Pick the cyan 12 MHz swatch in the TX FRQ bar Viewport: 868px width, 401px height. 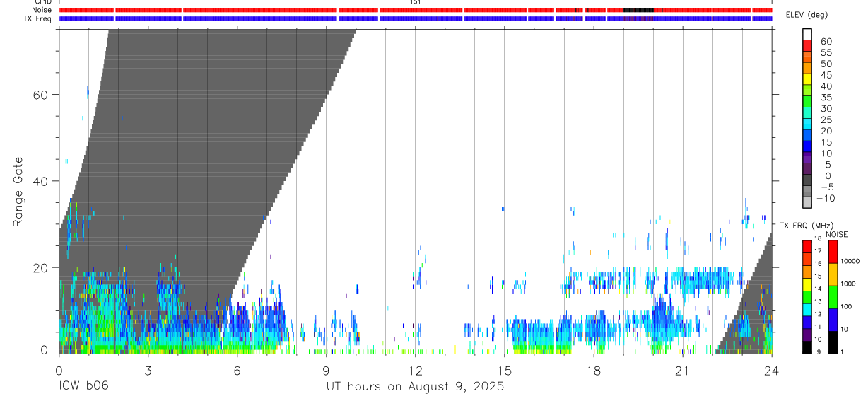(x=808, y=309)
